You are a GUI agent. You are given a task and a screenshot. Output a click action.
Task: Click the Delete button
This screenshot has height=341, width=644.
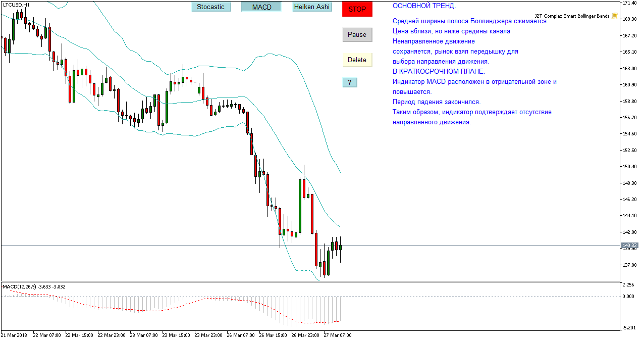357,60
